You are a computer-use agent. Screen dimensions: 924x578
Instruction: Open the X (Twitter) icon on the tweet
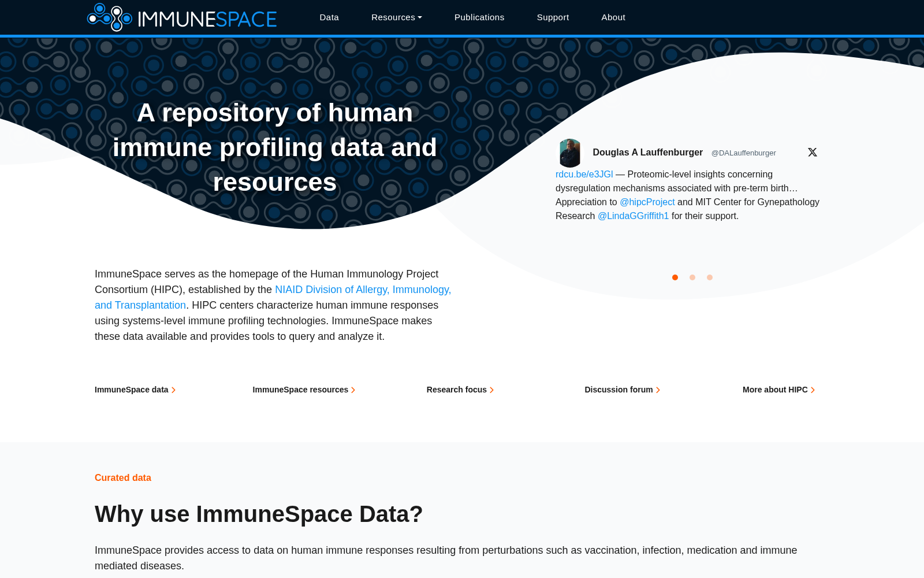[x=813, y=152]
